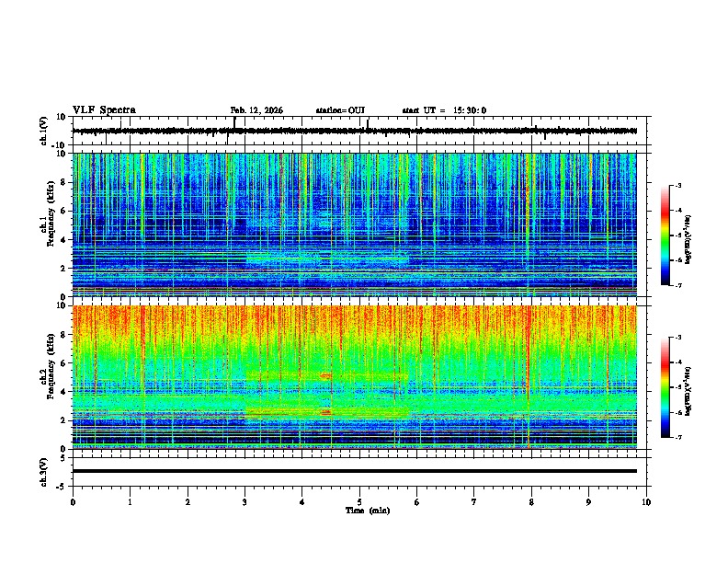Image resolution: width=728 pixels, height=563 pixels.
Task: Click the "VLF Spectra" title text
Action: 104,110
